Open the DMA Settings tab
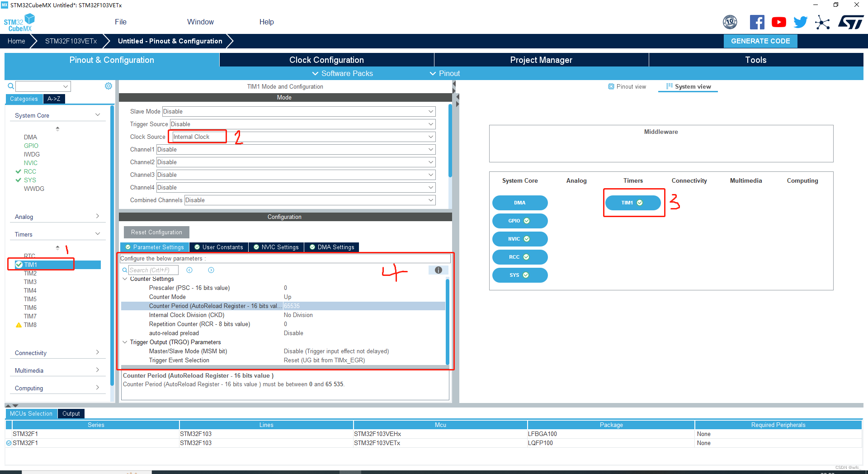This screenshot has width=868, height=474. 332,247
